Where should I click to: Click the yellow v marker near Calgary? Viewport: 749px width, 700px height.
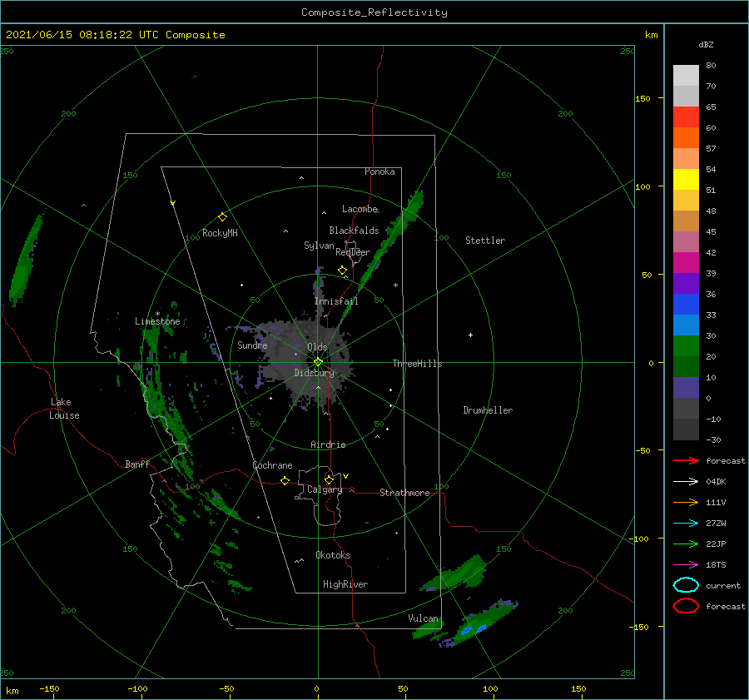346,476
